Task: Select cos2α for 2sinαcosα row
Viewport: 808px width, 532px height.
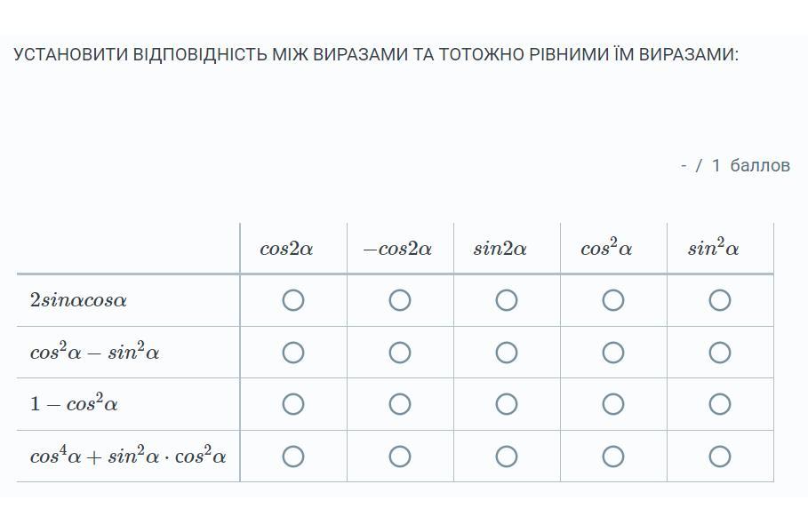Action: point(293,300)
